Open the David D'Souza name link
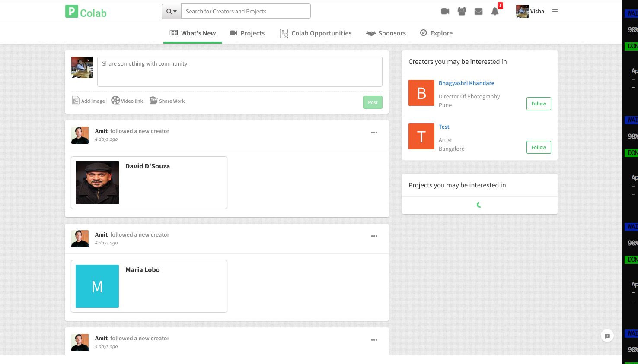The height and width of the screenshot is (364, 638). point(147,166)
